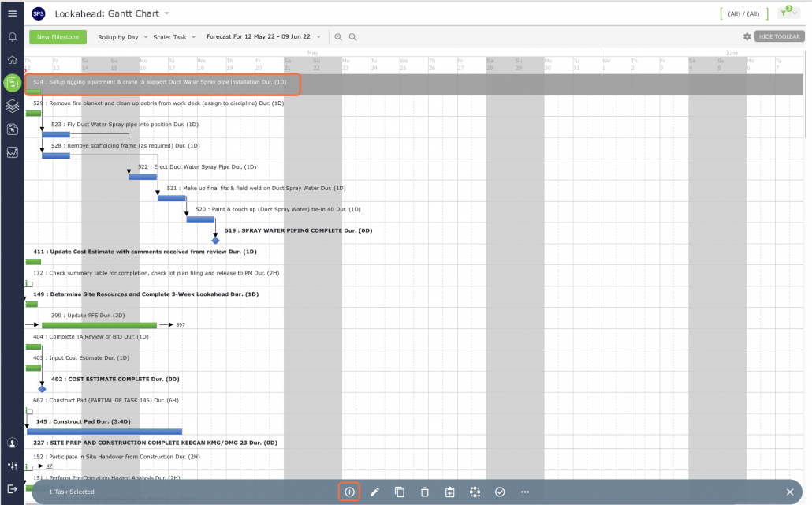Click diamond marker for milestone 402

coord(42,389)
